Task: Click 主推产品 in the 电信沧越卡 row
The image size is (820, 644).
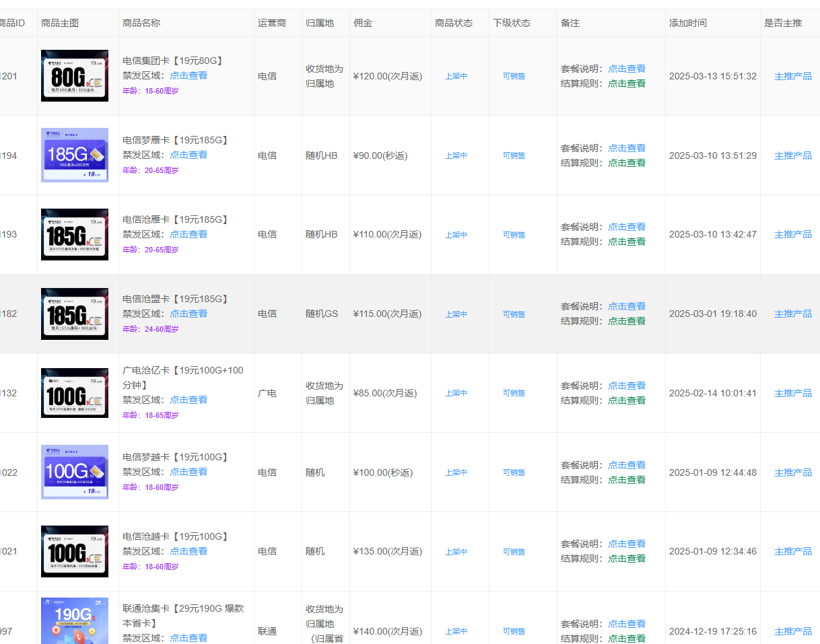Action: point(793,551)
